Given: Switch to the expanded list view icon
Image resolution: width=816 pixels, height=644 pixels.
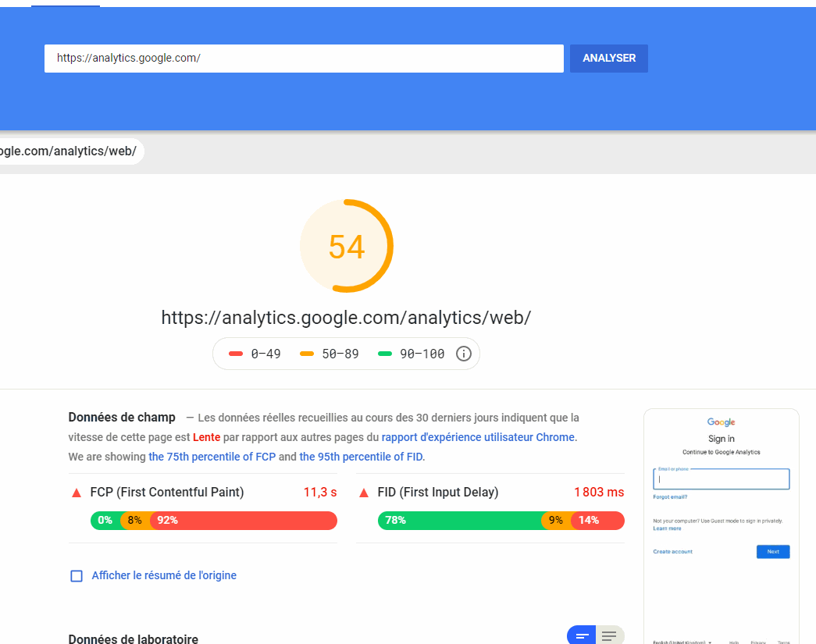Looking at the screenshot, I should [x=609, y=635].
